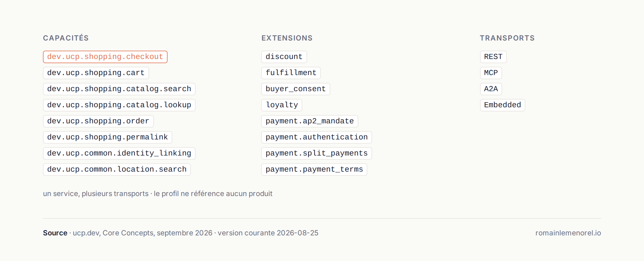Pick the buyer_consent extension
This screenshot has height=261, width=644.
tap(295, 89)
